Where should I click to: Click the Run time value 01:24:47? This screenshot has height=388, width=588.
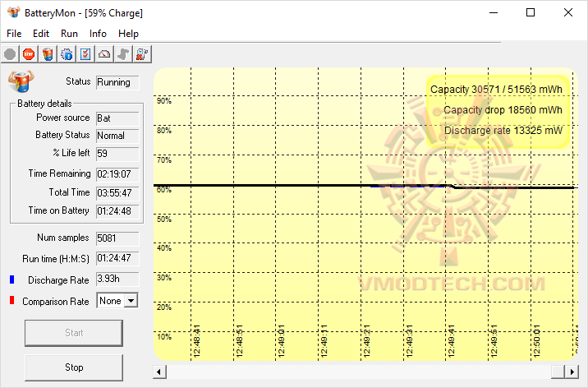pos(117,259)
